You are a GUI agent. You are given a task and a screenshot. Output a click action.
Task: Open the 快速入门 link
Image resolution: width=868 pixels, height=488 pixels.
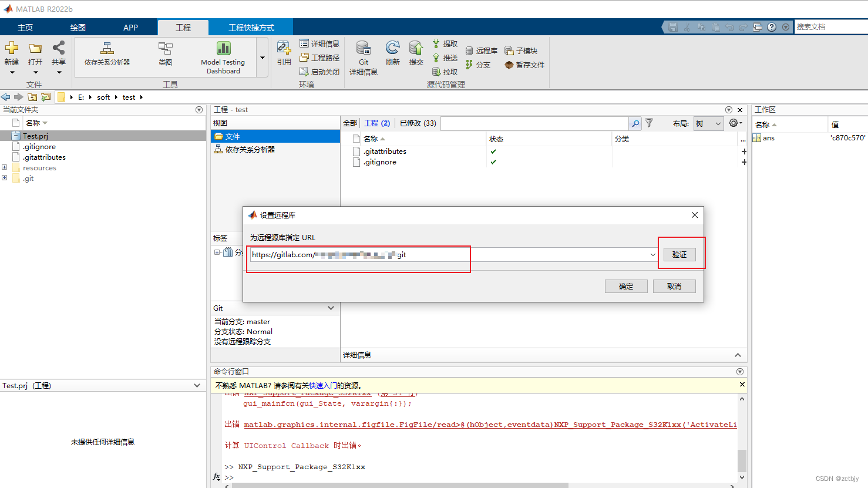tap(323, 386)
